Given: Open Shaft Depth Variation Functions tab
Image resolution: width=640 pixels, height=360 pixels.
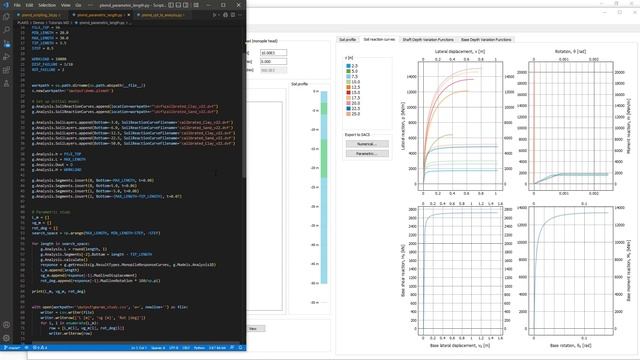Looking at the screenshot, I should 428,40.
